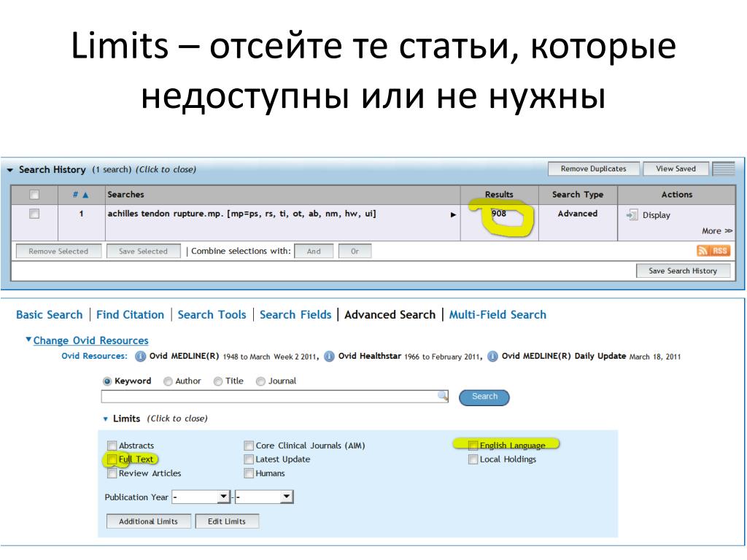Switch to Multi-Field Search tab

click(498, 315)
